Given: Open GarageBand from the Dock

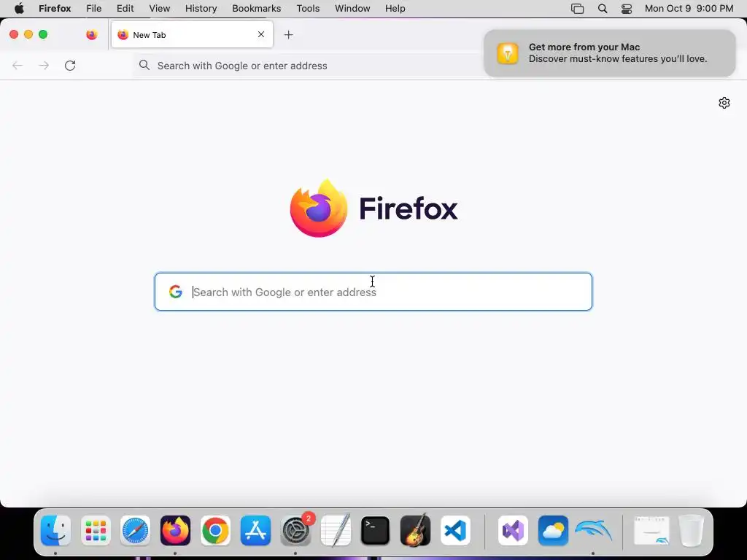Looking at the screenshot, I should [x=415, y=531].
